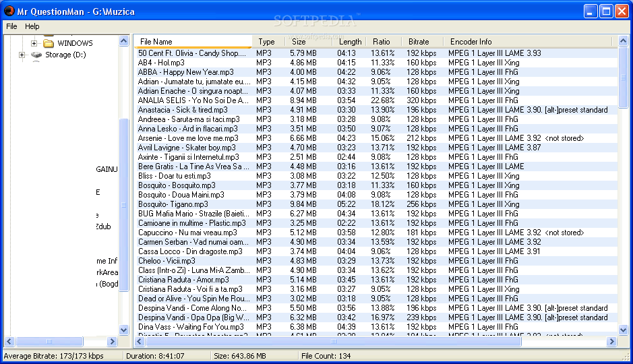Click Average Bitrate 173/173 kbps status field
633x364 pixels.
pyautogui.click(x=63, y=356)
